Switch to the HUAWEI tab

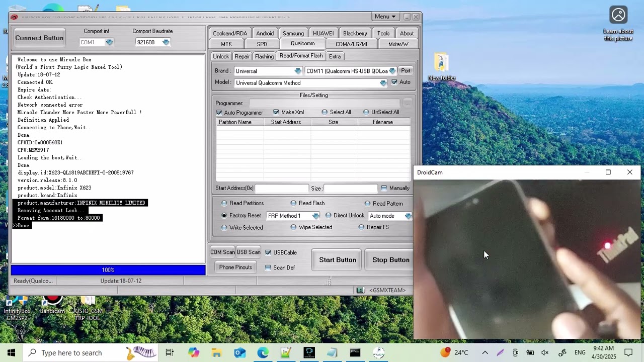tap(323, 33)
